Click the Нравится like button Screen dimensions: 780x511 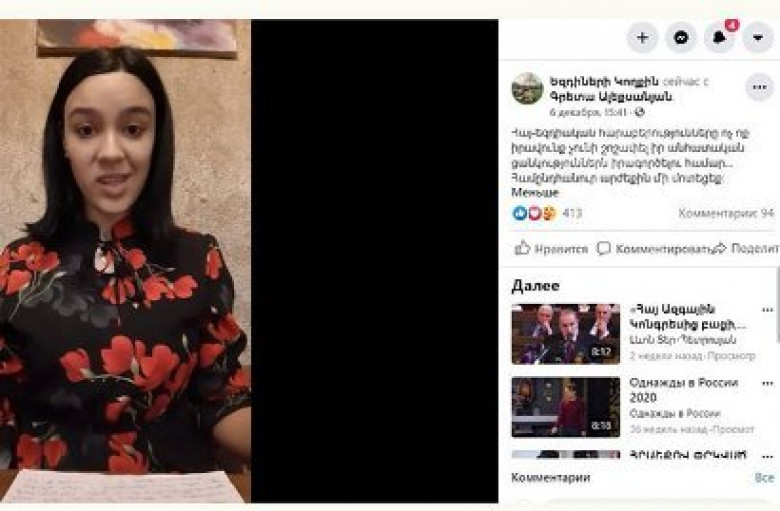(x=551, y=248)
